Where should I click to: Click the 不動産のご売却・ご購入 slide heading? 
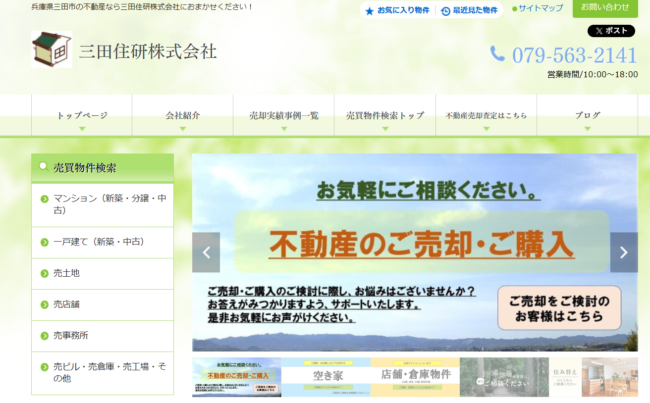click(x=422, y=244)
